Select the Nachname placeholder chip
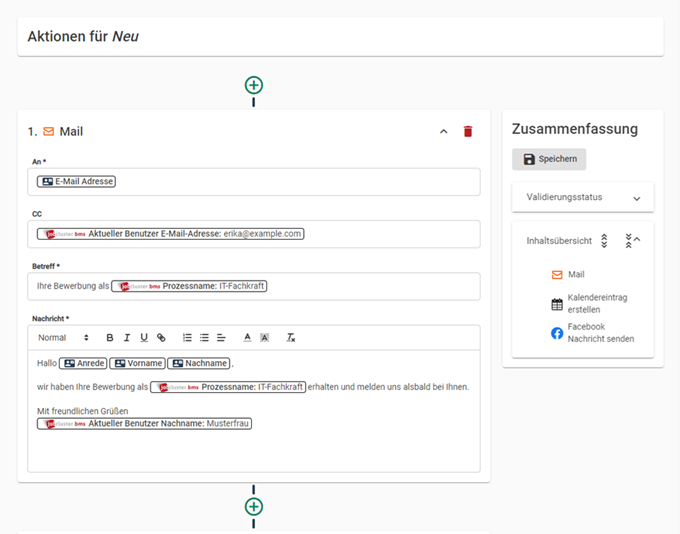Viewport: 680px width, 534px height. coord(199,363)
